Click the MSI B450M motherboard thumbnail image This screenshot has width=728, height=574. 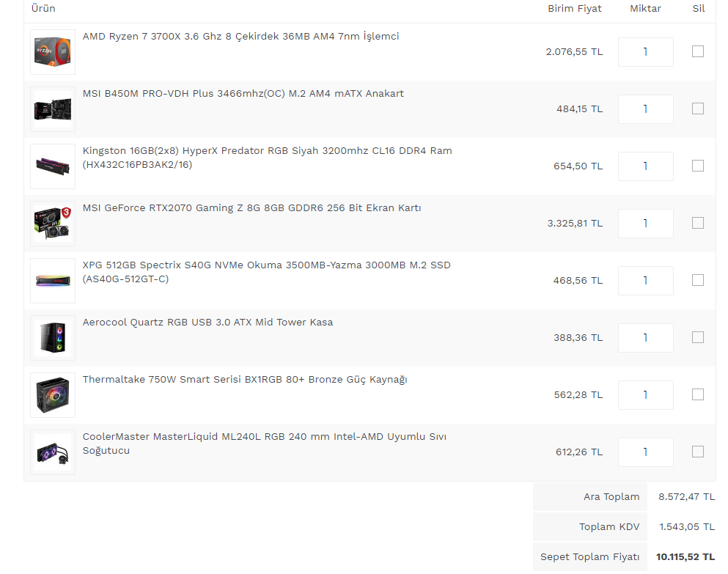point(53,109)
